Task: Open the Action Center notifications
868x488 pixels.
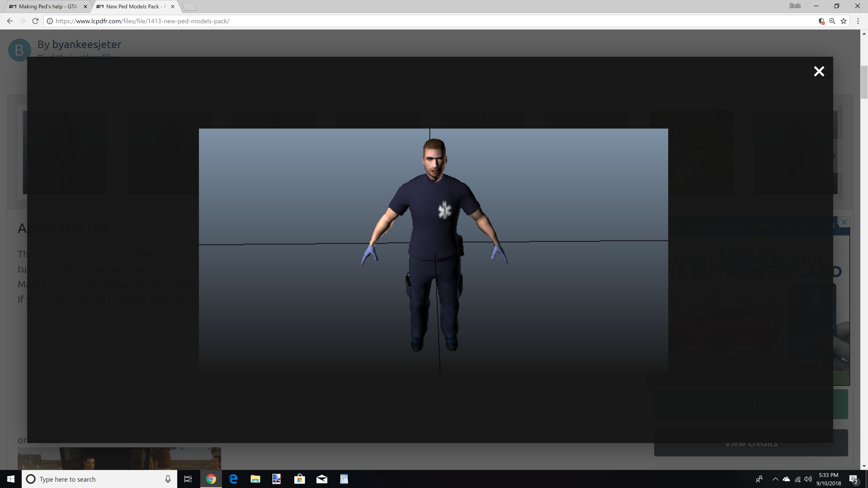Action: [854, 479]
